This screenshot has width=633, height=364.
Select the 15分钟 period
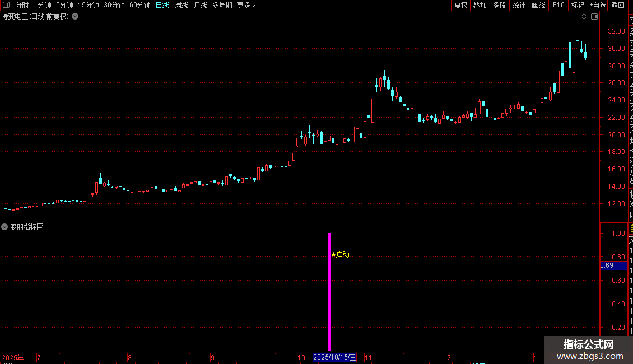click(89, 5)
